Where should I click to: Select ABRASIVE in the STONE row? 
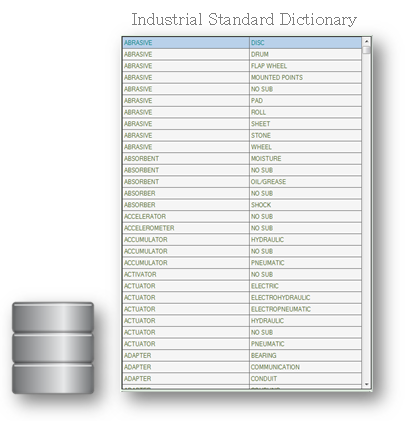click(186, 135)
